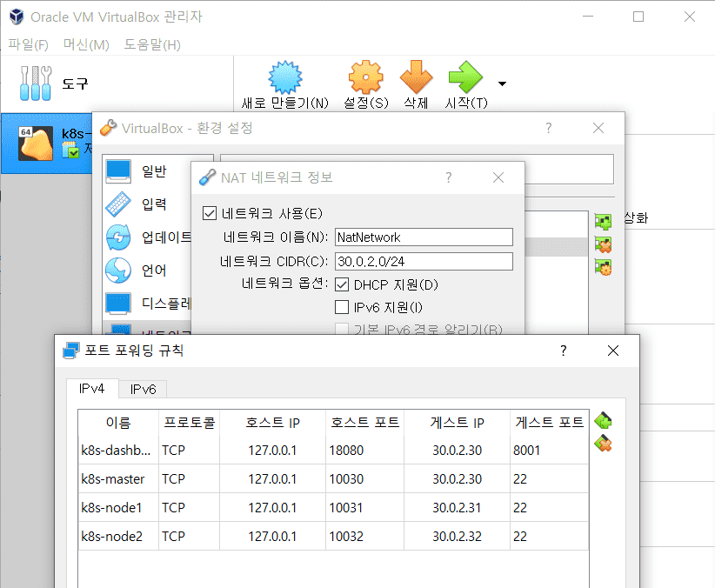Viewport: 715px width, 588px height.
Task: Open the 일반 preferences section icon
Action: (x=118, y=171)
